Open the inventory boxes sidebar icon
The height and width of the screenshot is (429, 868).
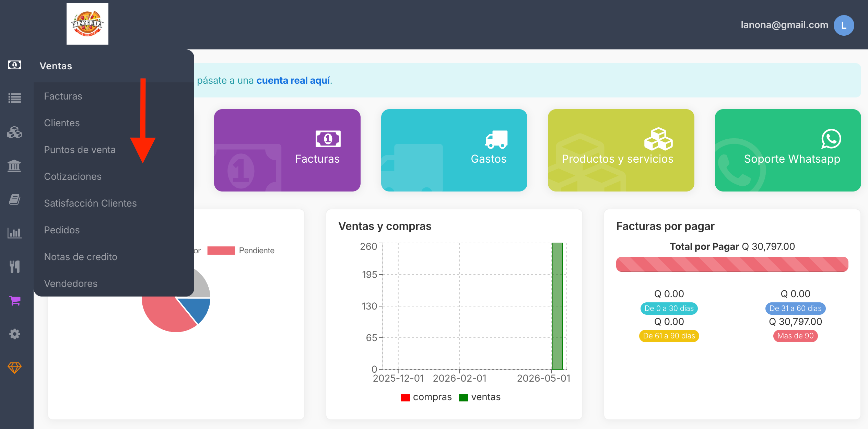pos(14,132)
